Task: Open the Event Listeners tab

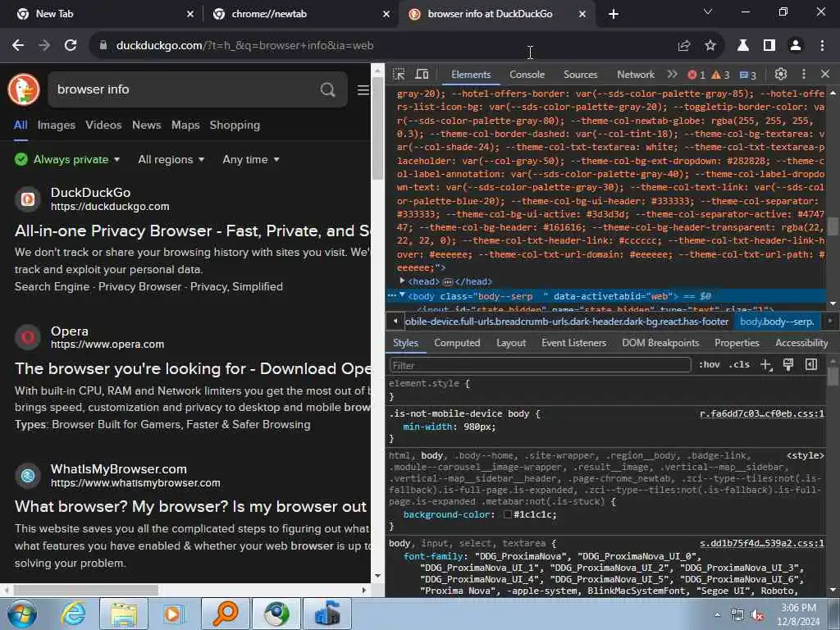Action: [x=573, y=343]
